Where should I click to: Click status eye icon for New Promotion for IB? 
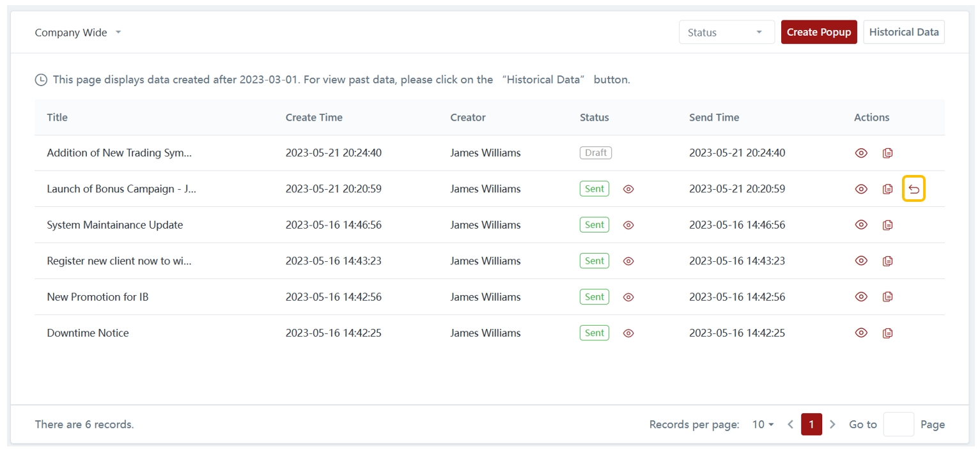tap(628, 297)
